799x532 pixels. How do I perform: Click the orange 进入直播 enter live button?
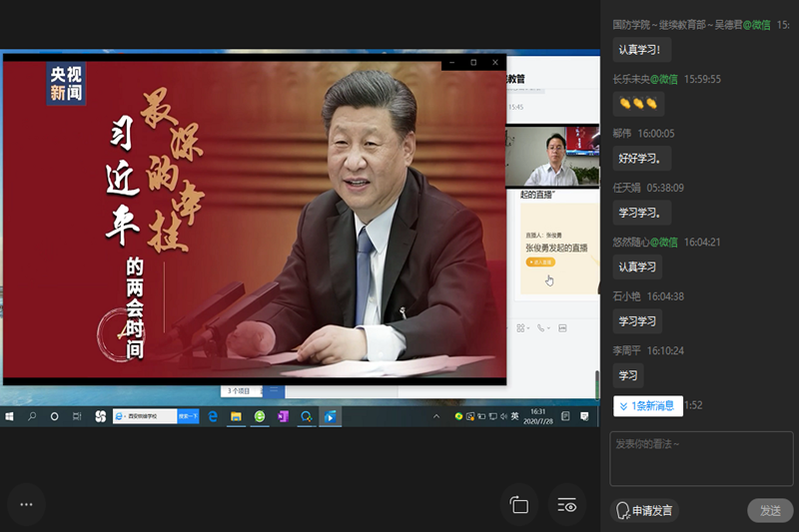[x=540, y=262]
